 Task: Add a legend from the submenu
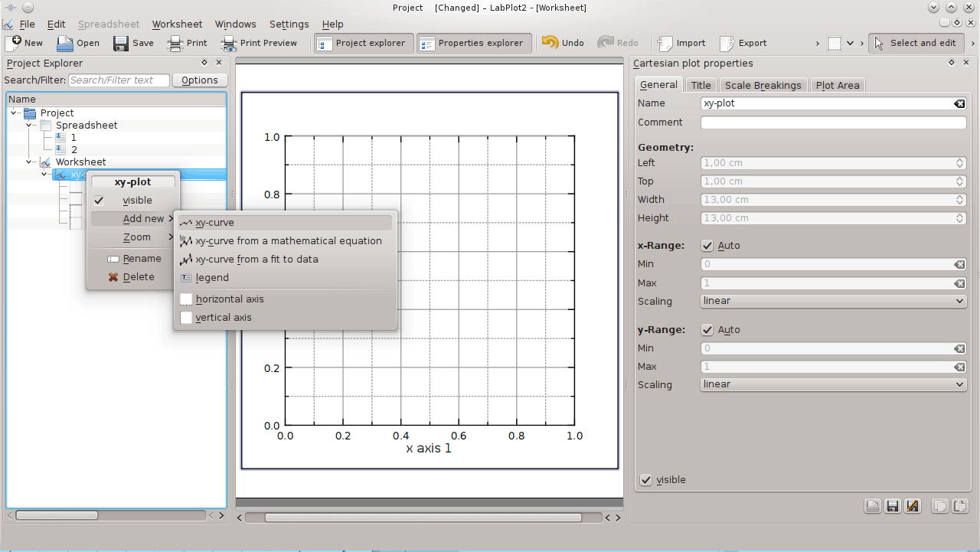tap(212, 278)
